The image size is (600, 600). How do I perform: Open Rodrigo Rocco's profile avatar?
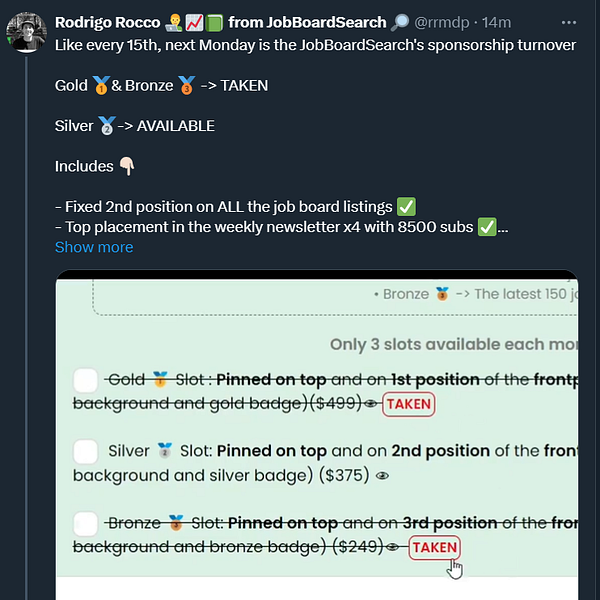point(26,32)
